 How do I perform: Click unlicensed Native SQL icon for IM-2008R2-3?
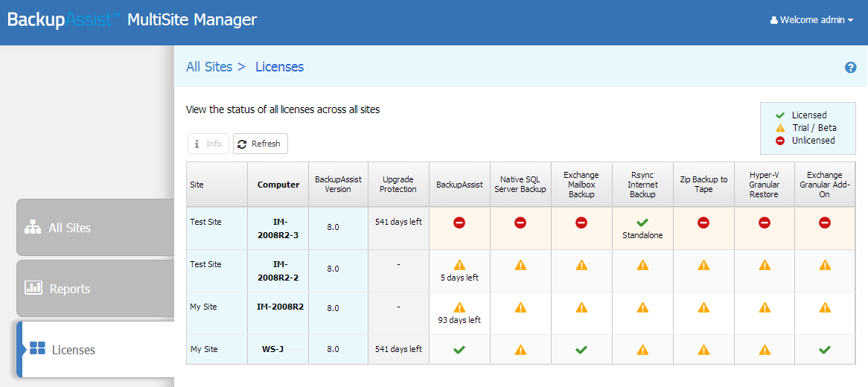click(520, 223)
